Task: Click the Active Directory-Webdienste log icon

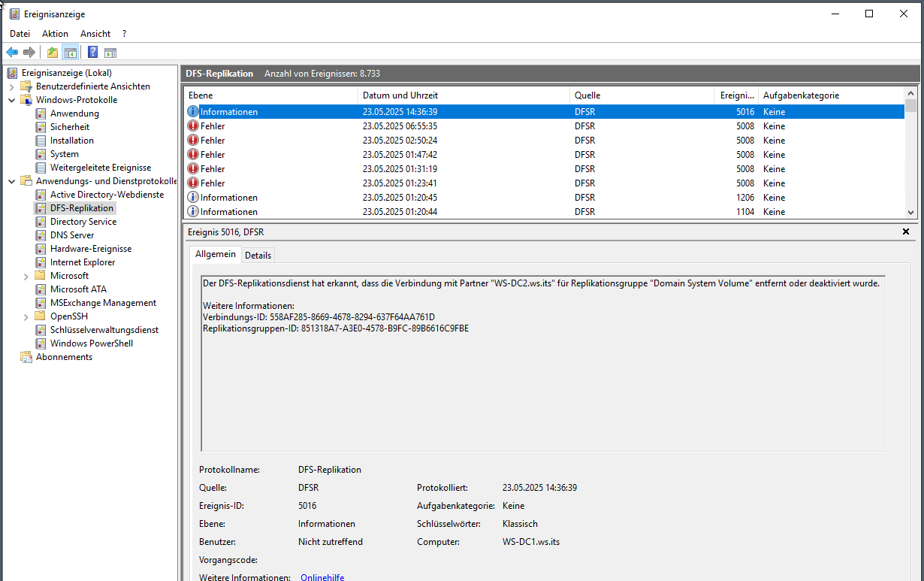Action: (x=41, y=195)
